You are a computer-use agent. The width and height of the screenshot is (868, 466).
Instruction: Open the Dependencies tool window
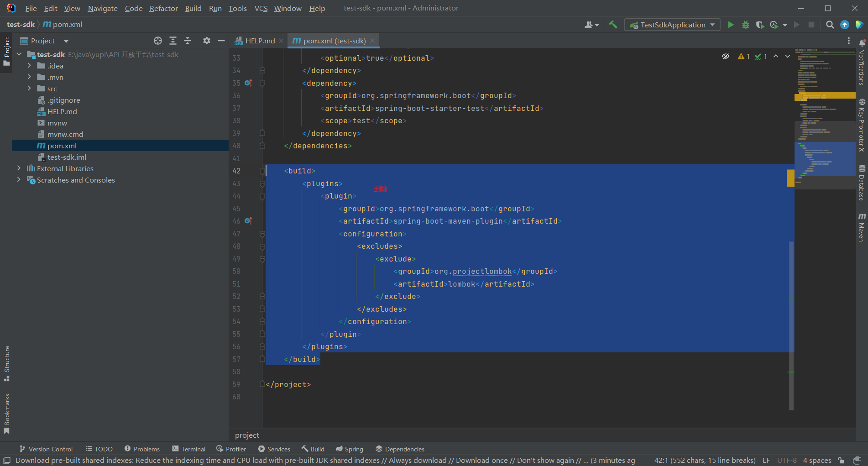click(400, 449)
